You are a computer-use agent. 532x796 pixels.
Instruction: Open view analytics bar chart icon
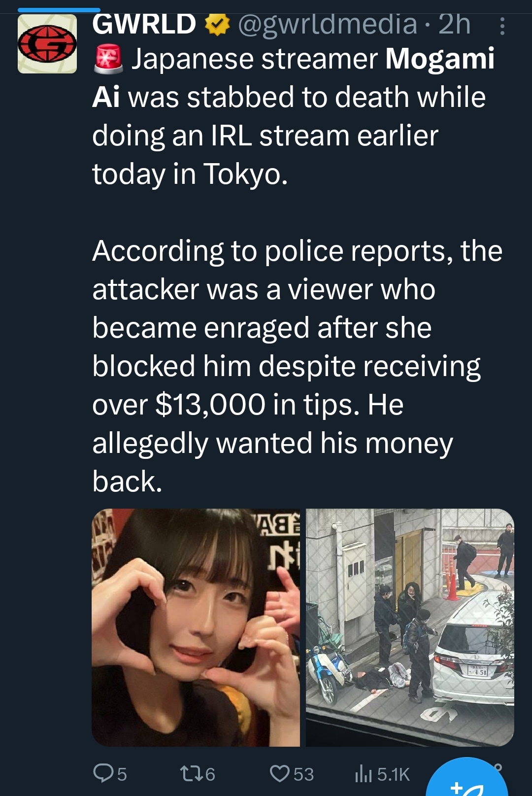(363, 773)
